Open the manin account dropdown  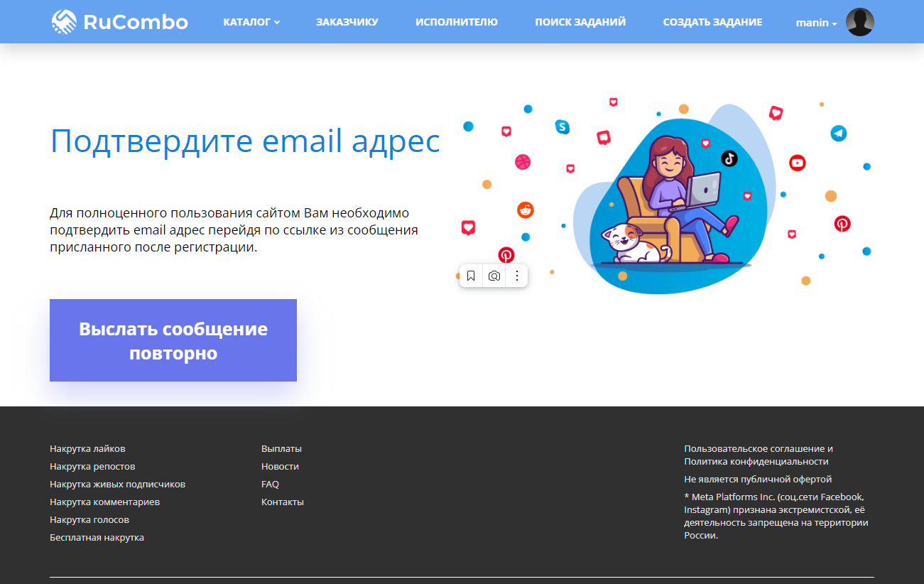pyautogui.click(x=816, y=23)
